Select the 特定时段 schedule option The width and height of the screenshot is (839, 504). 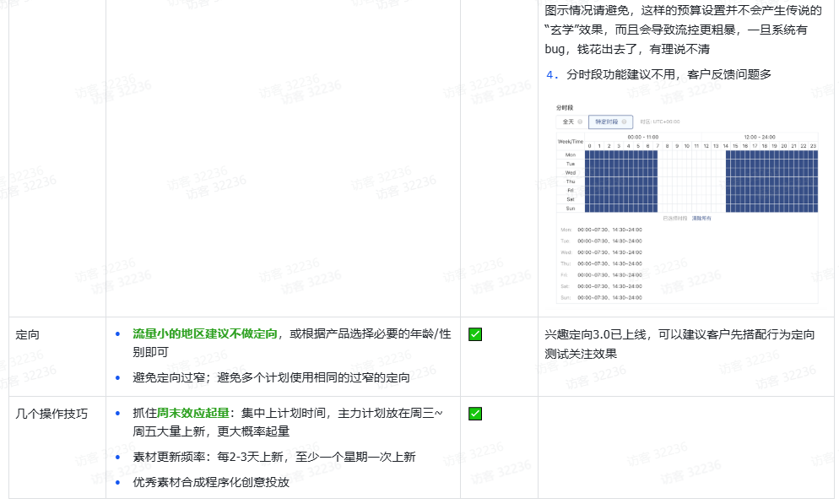click(607, 122)
